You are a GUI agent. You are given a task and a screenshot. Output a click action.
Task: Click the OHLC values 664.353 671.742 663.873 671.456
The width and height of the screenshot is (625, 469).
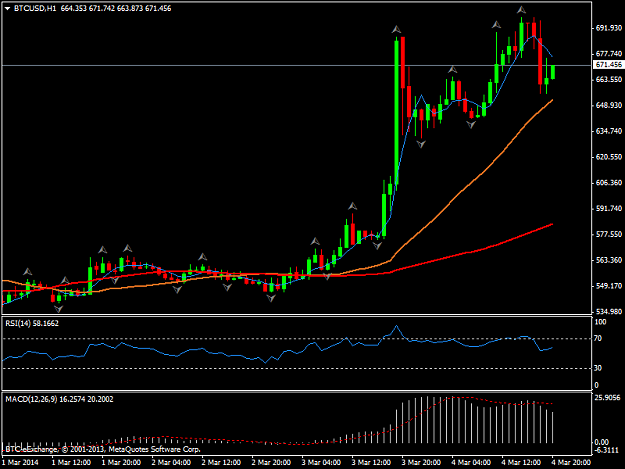[x=116, y=8]
